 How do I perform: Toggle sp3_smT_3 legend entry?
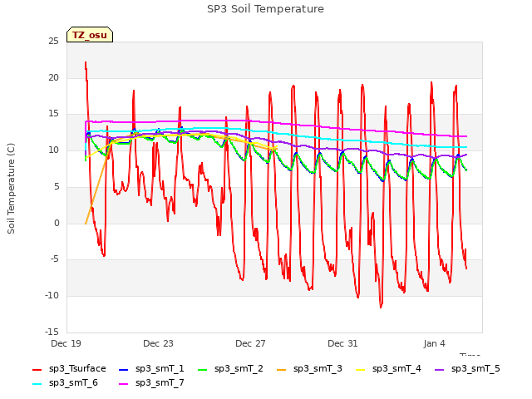tap(309, 369)
